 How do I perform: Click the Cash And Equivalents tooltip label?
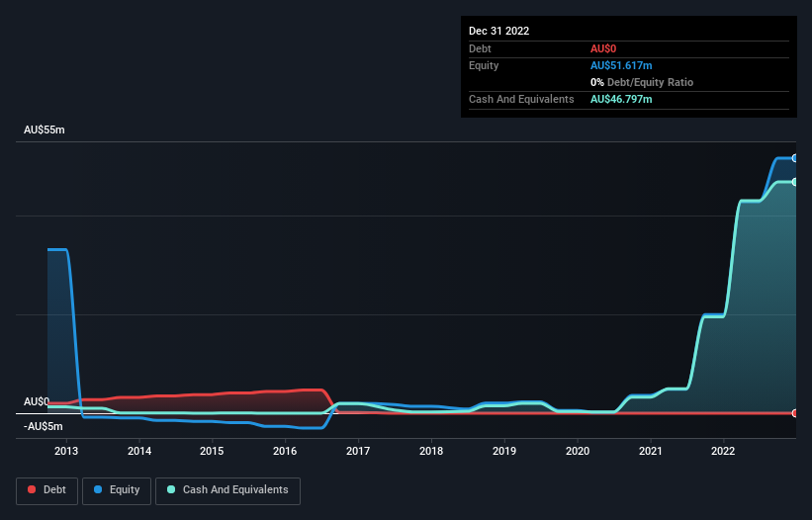click(521, 99)
